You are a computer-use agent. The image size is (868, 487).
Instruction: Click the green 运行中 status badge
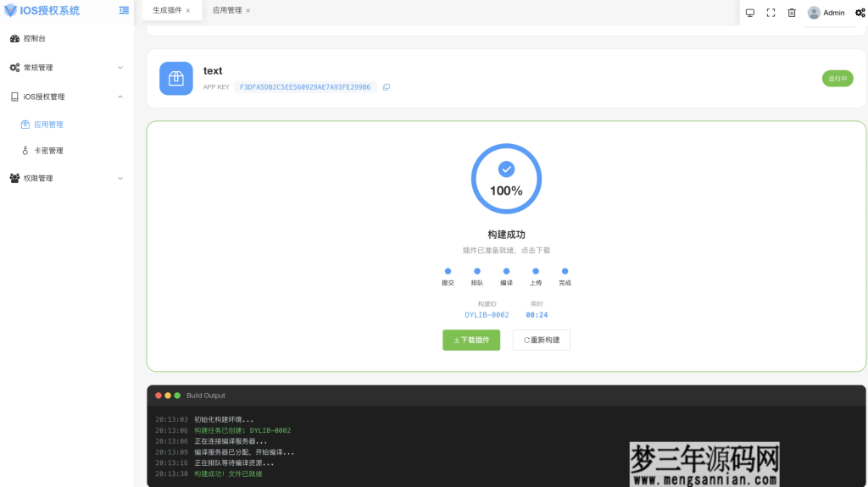click(837, 79)
